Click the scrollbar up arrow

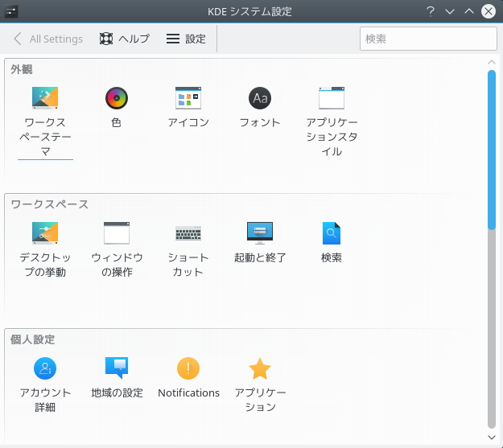[492, 62]
